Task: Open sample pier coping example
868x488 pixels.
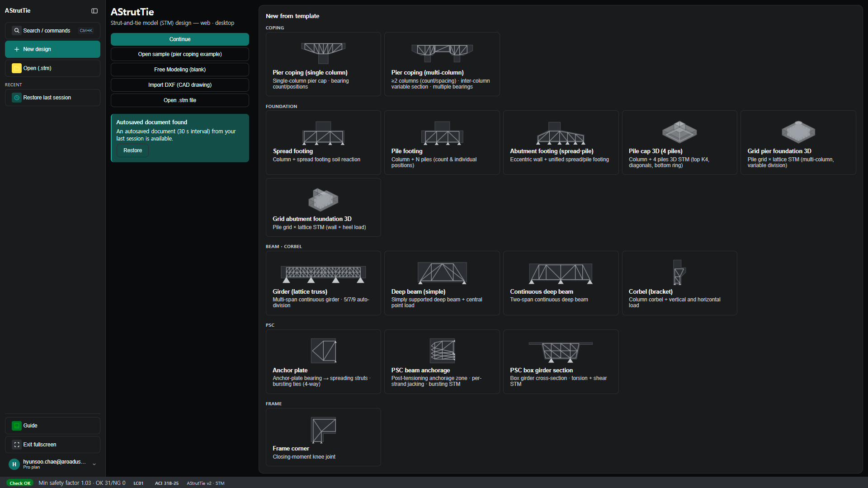Action: (x=180, y=54)
